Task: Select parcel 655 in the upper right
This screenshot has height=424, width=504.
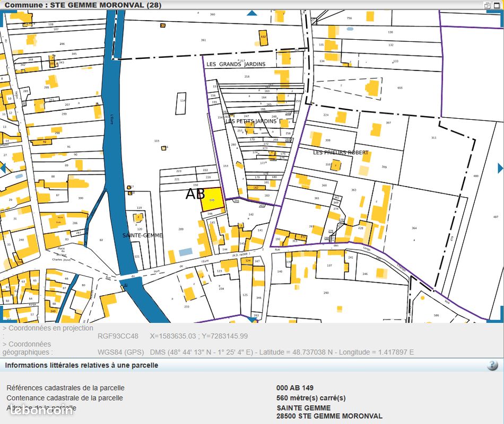Action: (400, 87)
